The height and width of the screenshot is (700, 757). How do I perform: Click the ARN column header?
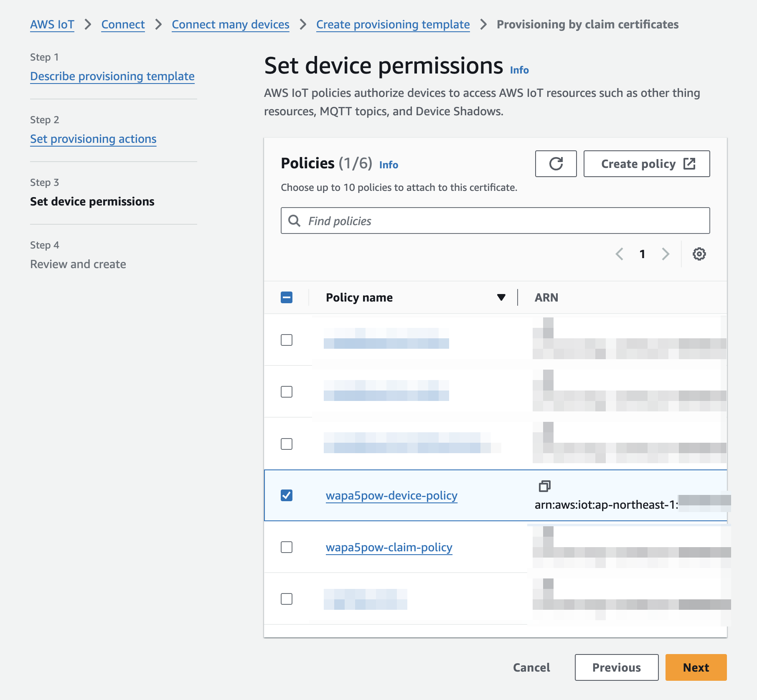point(546,297)
